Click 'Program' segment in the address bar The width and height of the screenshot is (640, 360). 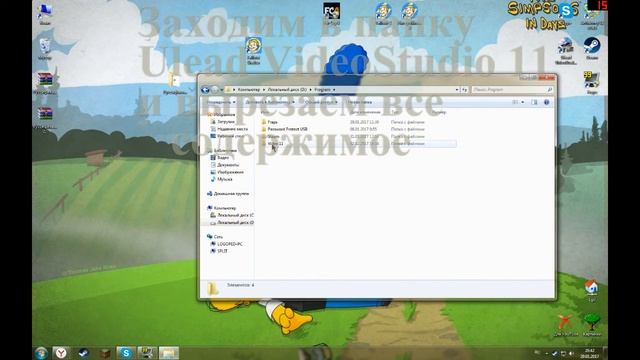(x=322, y=89)
